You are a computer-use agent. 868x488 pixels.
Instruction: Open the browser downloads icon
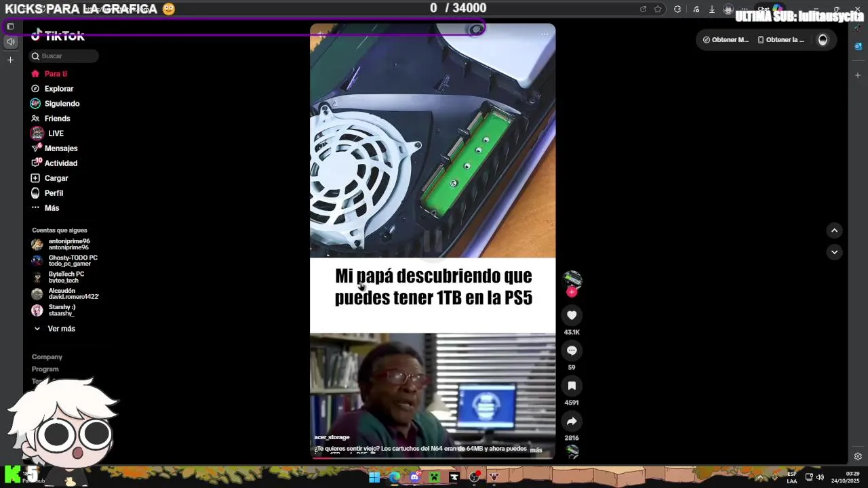[x=712, y=9]
